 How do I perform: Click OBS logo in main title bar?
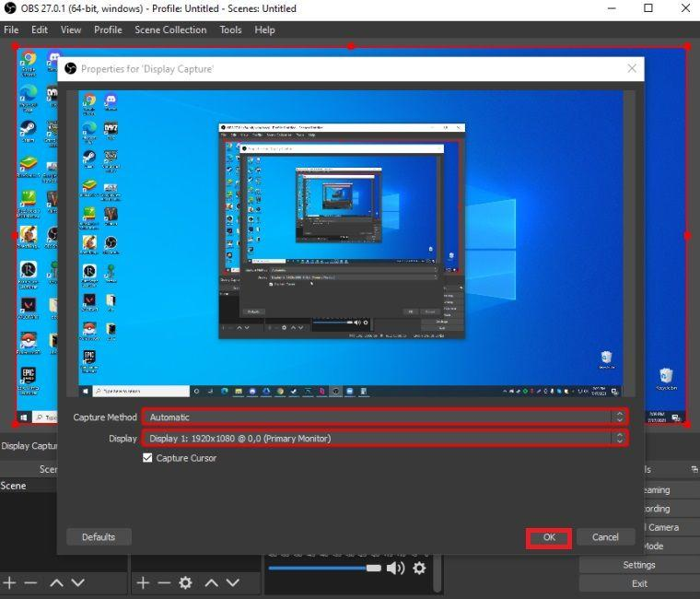[10, 8]
